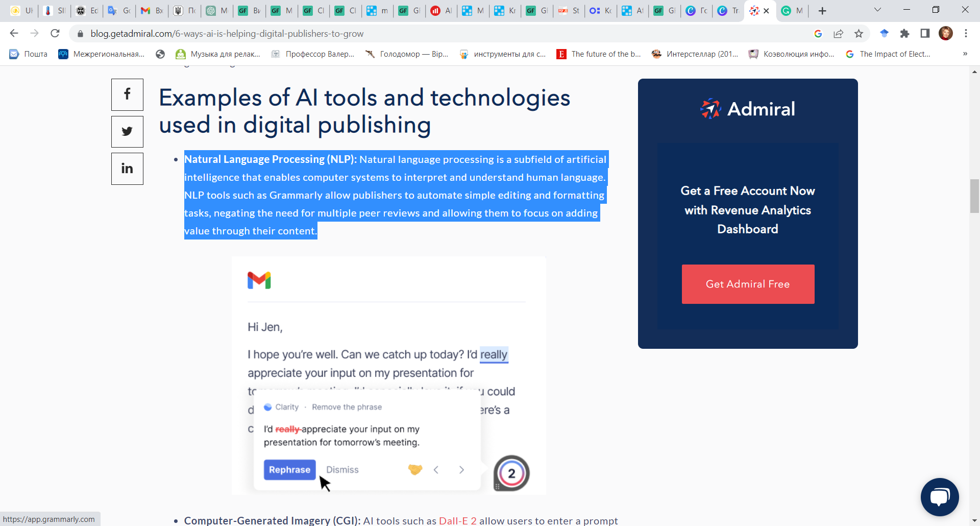Viewport: 980px width, 526px height.
Task: Switch to the AI red icon tab
Action: click(x=441, y=11)
